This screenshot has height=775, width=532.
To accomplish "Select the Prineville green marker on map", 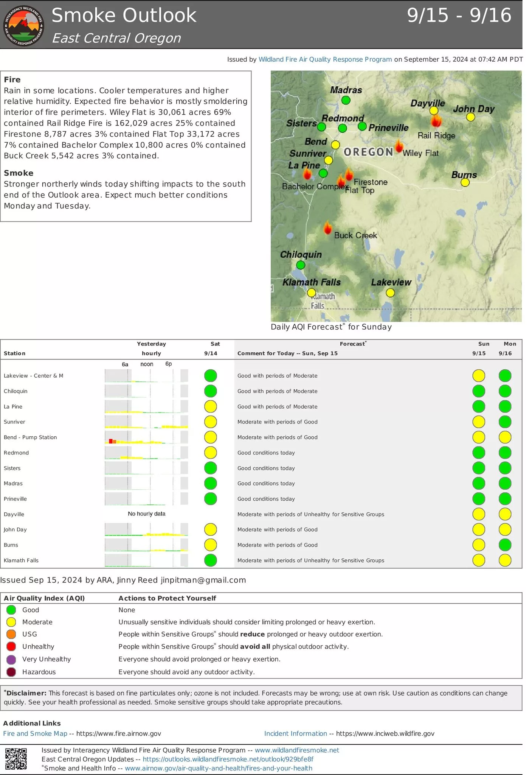I will (x=362, y=126).
